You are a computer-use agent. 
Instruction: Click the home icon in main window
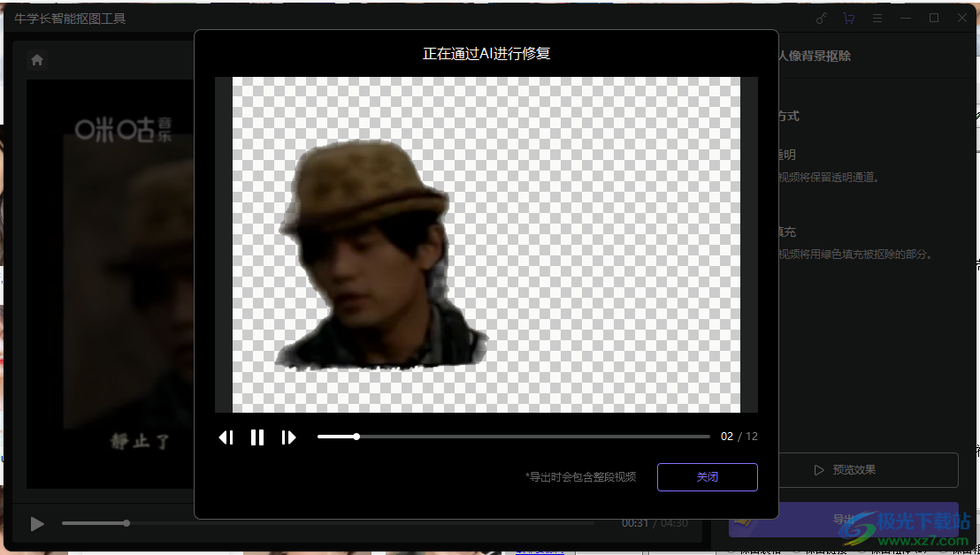tap(37, 60)
